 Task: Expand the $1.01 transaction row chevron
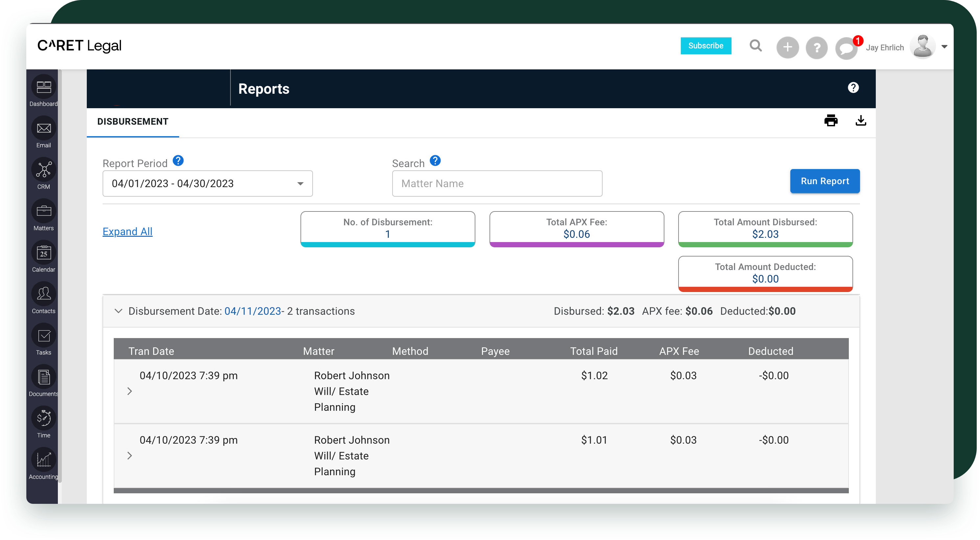[x=129, y=456]
